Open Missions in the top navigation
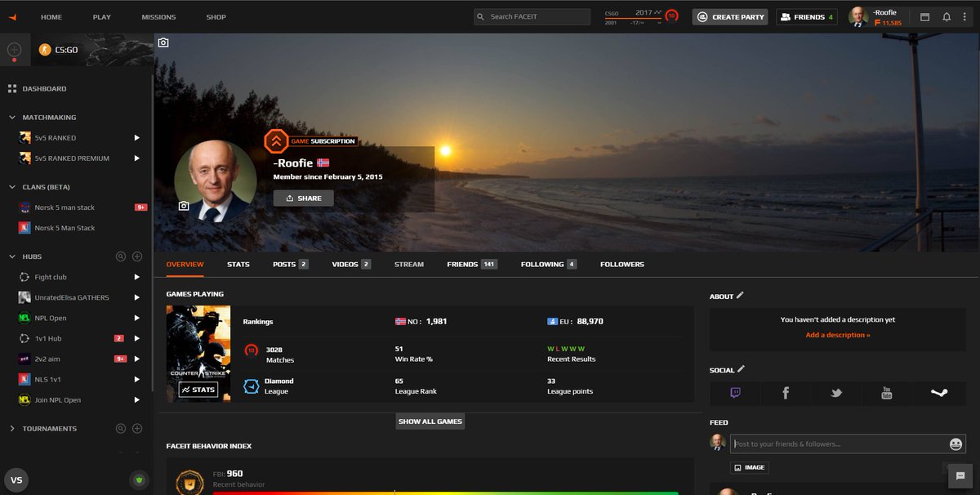This screenshot has width=980, height=495. pos(158,16)
